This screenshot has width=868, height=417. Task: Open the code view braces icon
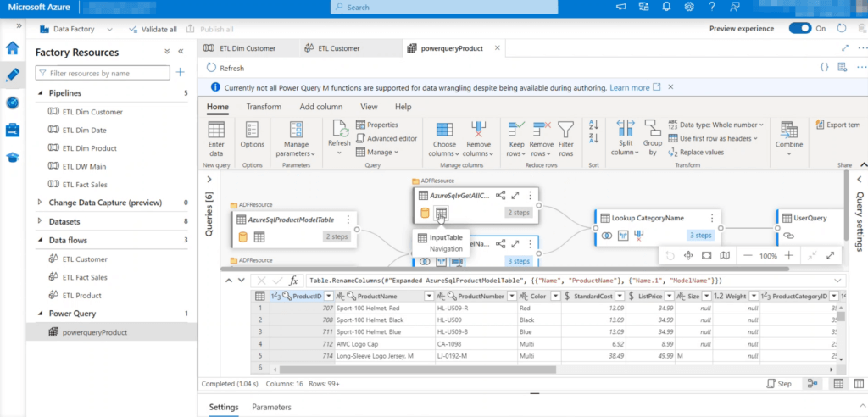824,67
